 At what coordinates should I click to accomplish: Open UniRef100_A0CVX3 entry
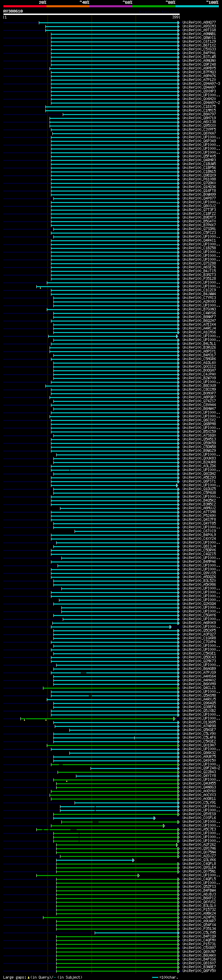(199, 795)
